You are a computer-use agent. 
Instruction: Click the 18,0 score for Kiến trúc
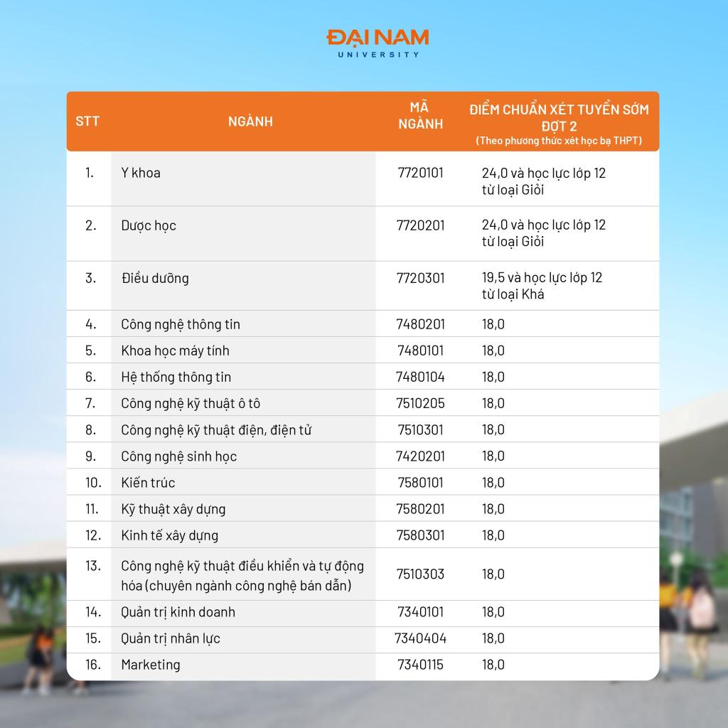click(x=493, y=483)
